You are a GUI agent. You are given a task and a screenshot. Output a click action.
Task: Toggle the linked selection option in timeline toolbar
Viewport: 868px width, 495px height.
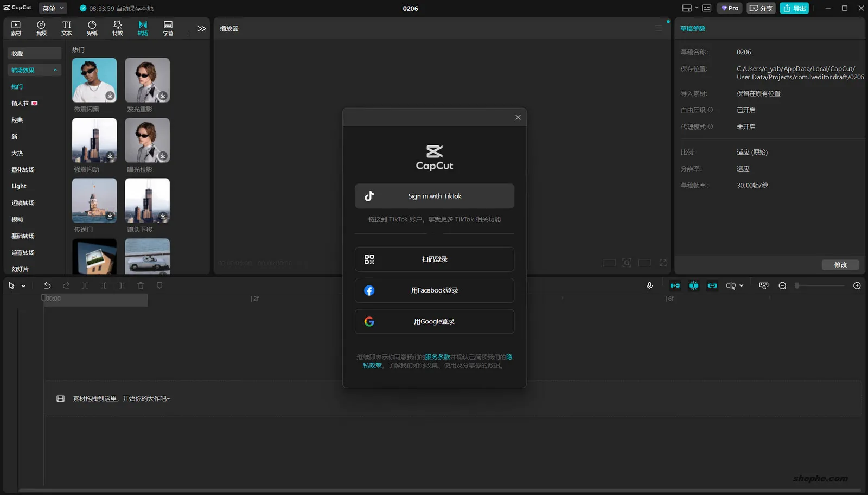click(x=712, y=285)
